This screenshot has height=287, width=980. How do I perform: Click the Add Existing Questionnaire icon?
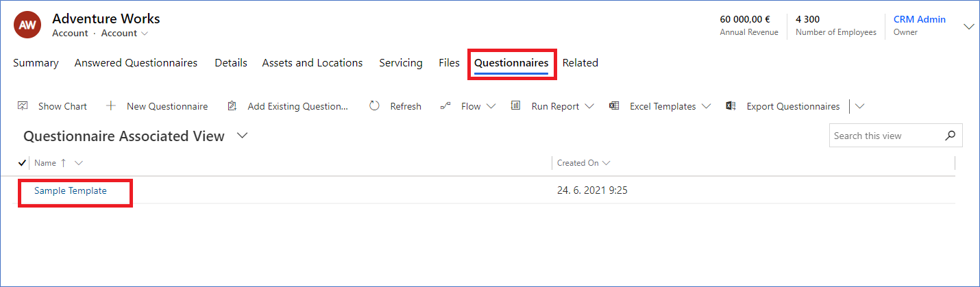coord(232,105)
